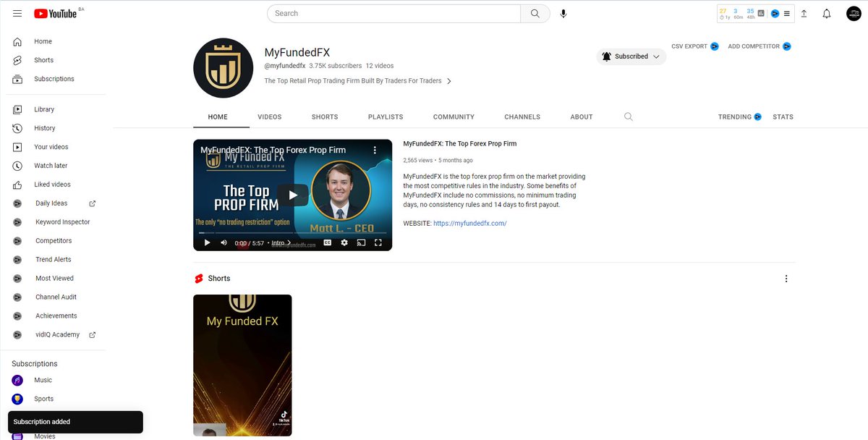Open the vidIQ STATS tab
The image size is (868, 440).
[783, 117]
